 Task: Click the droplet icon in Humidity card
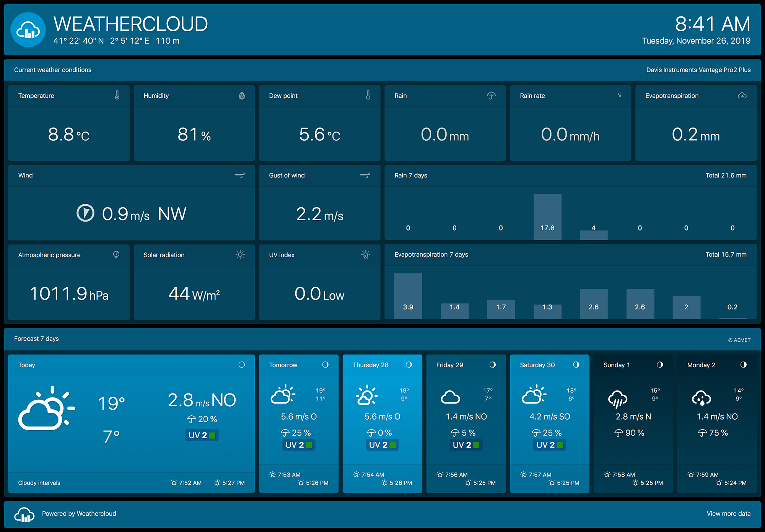pos(242,96)
